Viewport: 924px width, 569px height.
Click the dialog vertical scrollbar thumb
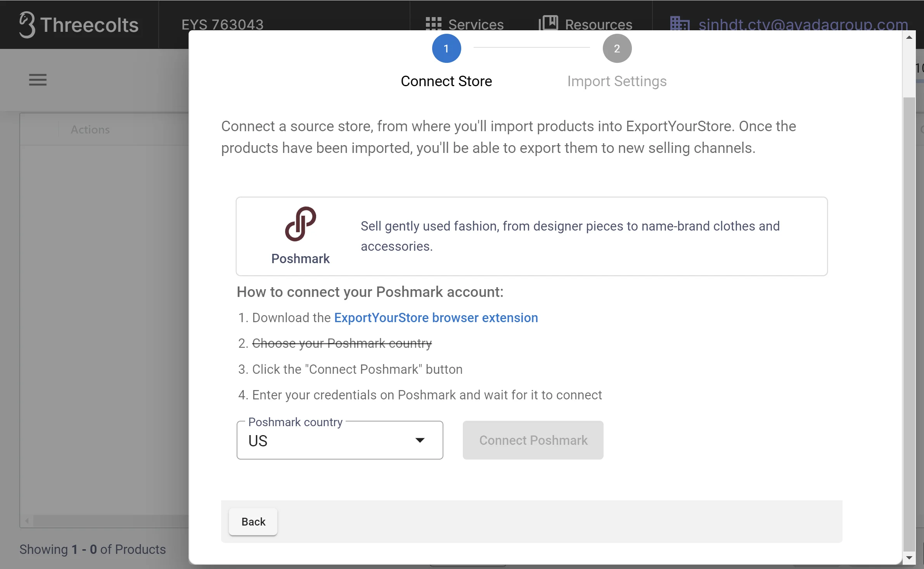pos(909,324)
